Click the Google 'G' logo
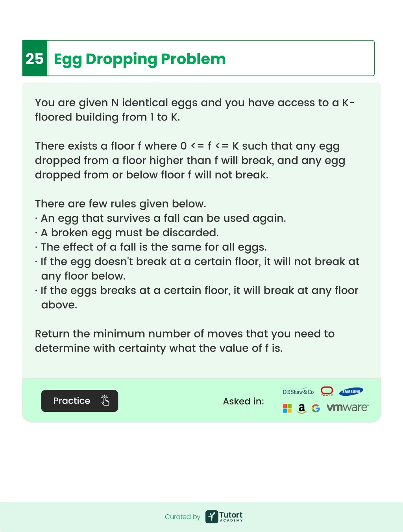403x532 pixels. coord(316,408)
